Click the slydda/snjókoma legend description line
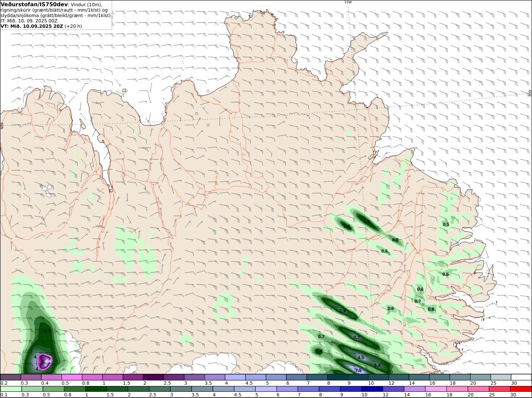This screenshot has width=532, height=398. (56, 15)
